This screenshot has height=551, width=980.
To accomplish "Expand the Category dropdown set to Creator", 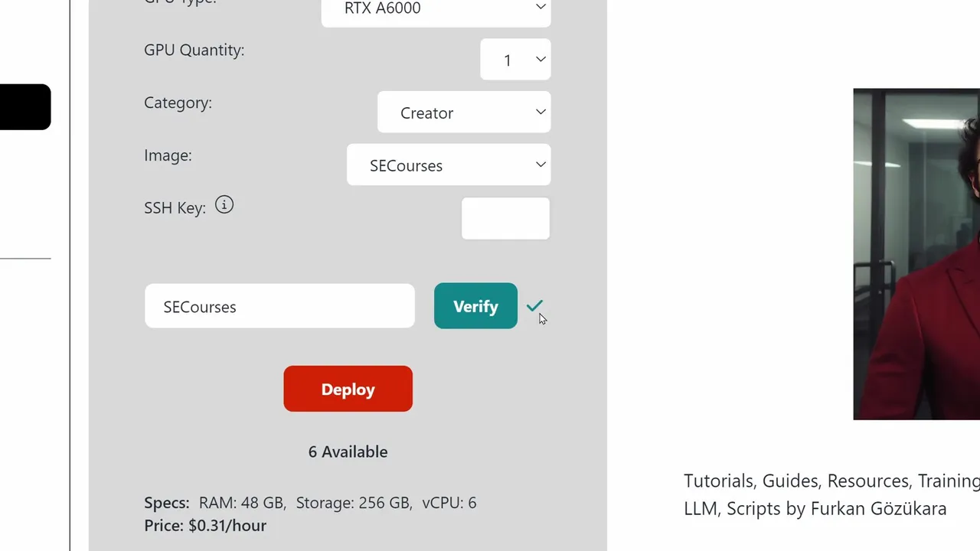I will click(x=464, y=112).
